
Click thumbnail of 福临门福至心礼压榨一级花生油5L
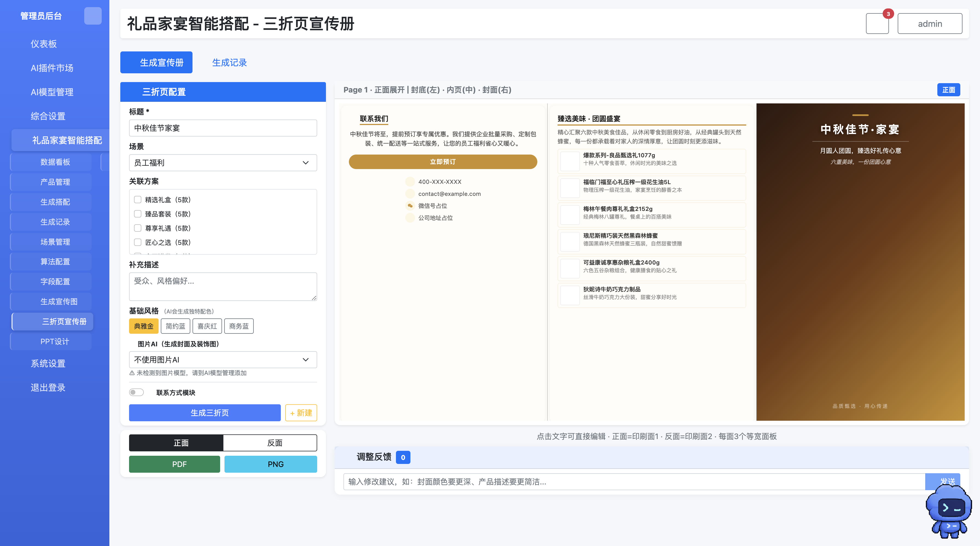click(x=570, y=188)
